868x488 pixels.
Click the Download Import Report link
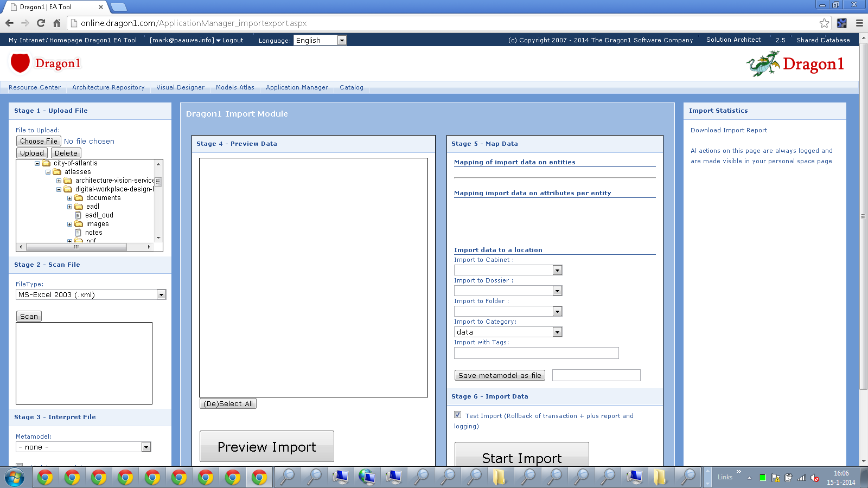click(729, 130)
